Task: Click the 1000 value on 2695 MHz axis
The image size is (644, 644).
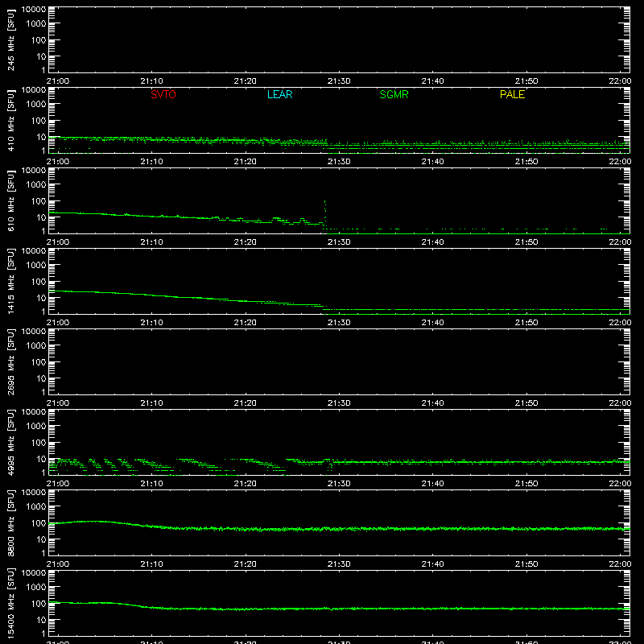Action: tap(36, 346)
